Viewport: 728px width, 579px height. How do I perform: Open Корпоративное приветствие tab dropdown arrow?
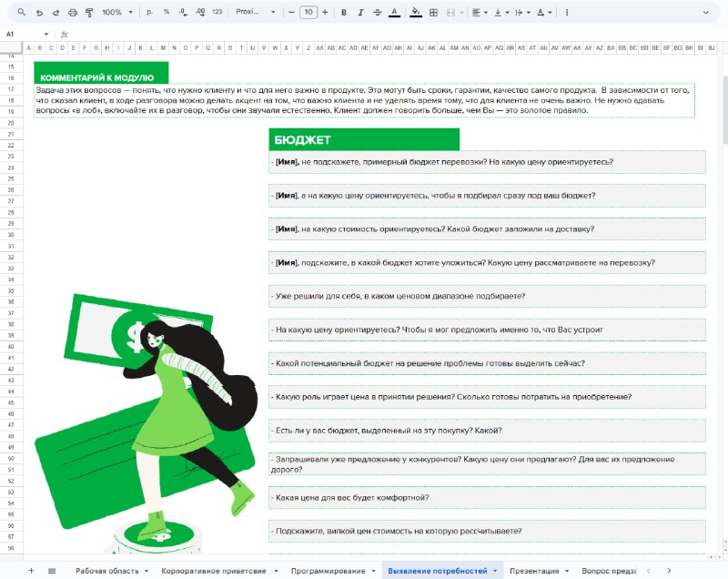(276, 571)
